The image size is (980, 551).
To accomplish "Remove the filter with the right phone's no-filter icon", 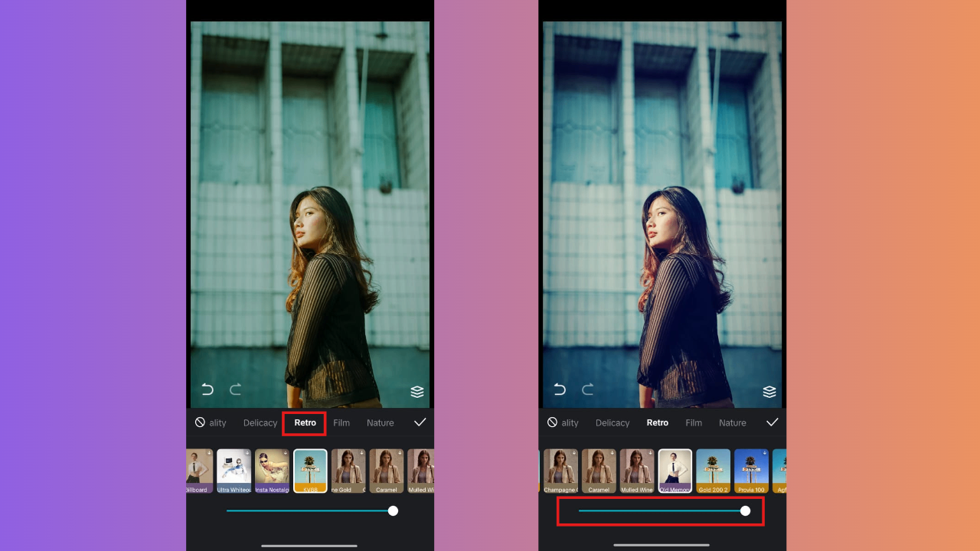I will tap(552, 422).
